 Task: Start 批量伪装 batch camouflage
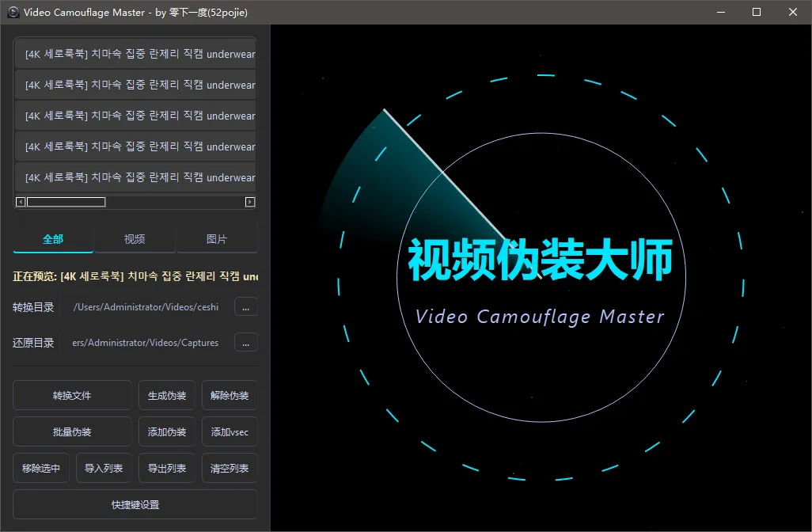click(71, 431)
